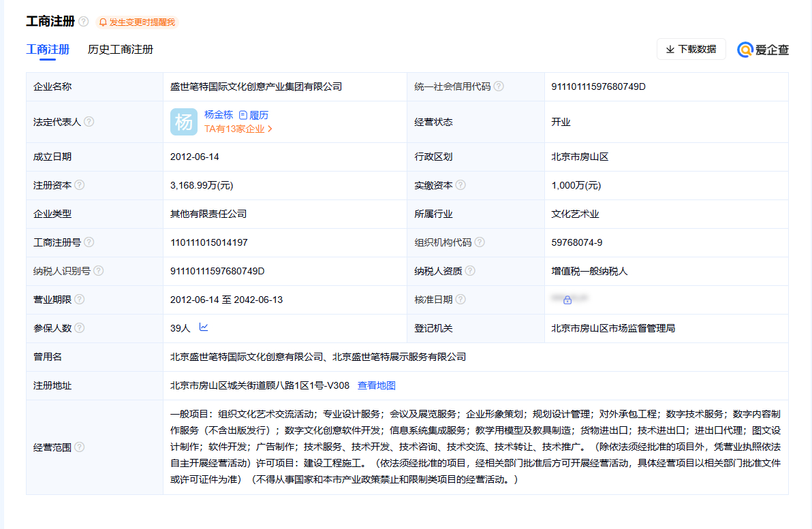Image resolution: width=812 pixels, height=529 pixels.
Task: Click help icon beside 经营范围
Action: click(x=79, y=447)
